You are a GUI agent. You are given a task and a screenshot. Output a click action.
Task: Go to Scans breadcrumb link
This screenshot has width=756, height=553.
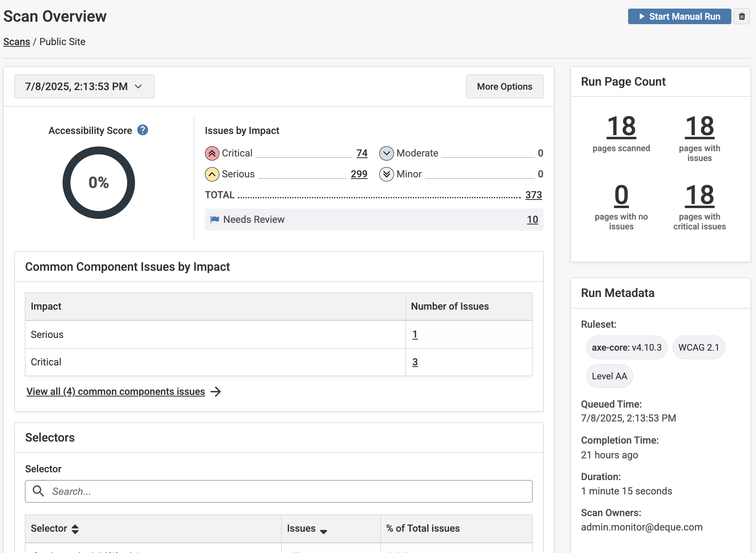(17, 42)
